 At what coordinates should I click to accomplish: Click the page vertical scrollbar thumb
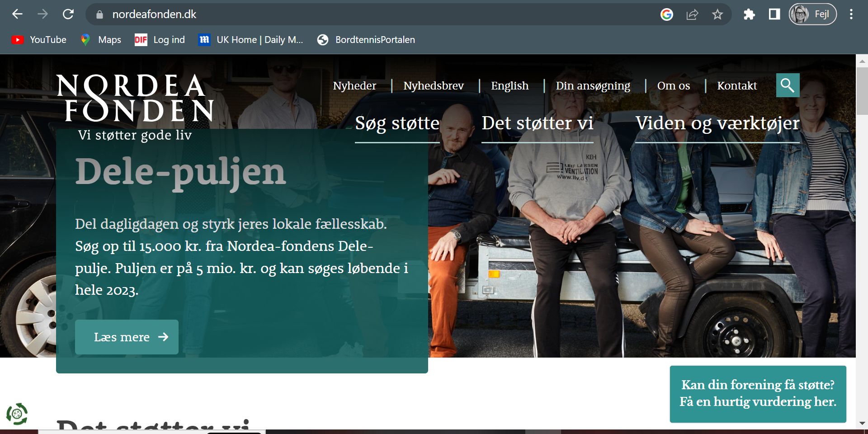tap(862, 90)
